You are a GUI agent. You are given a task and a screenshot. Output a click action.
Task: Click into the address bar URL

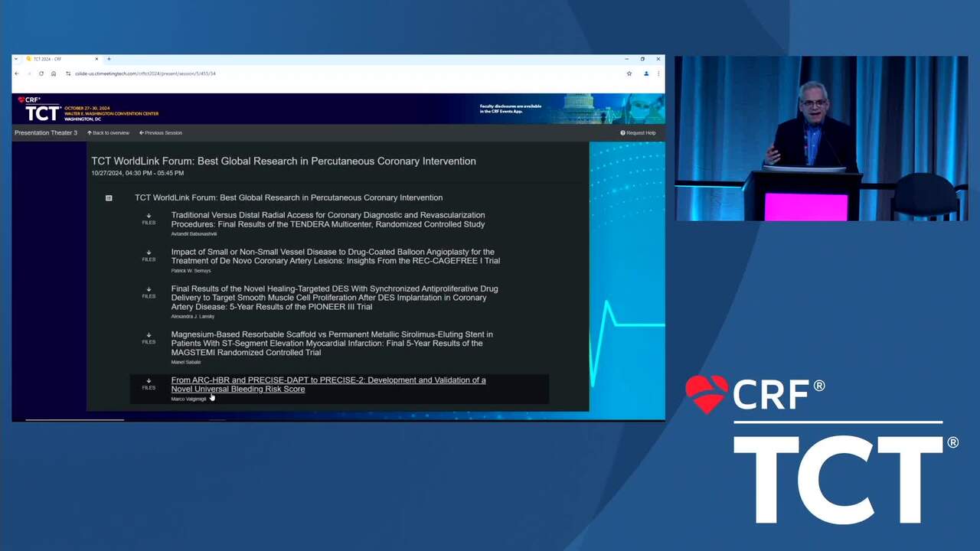click(145, 73)
